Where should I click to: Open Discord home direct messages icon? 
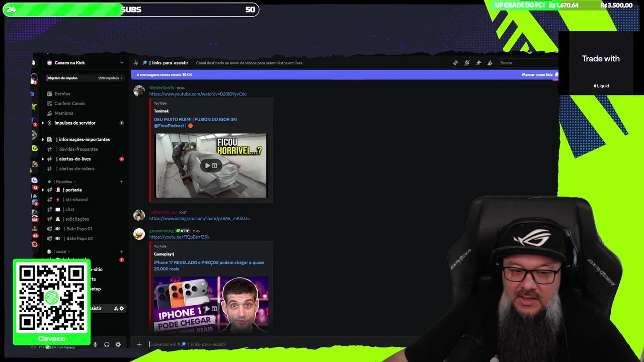pyautogui.click(x=33, y=63)
